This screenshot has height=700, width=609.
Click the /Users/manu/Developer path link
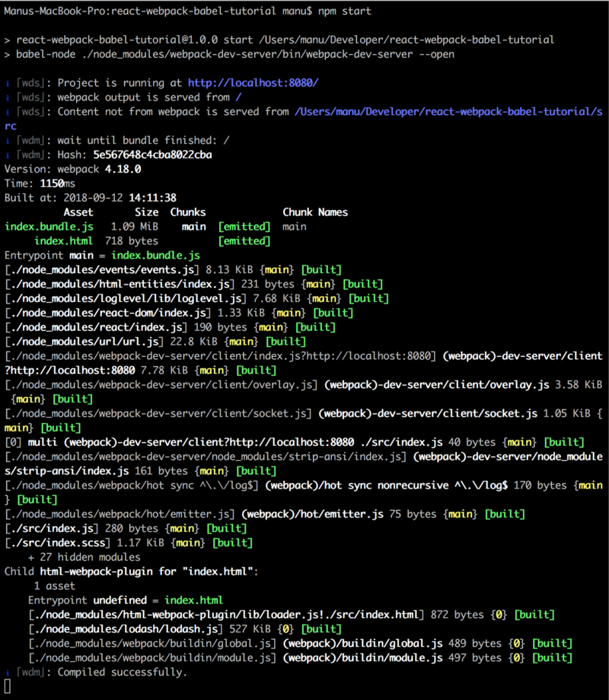point(448,112)
